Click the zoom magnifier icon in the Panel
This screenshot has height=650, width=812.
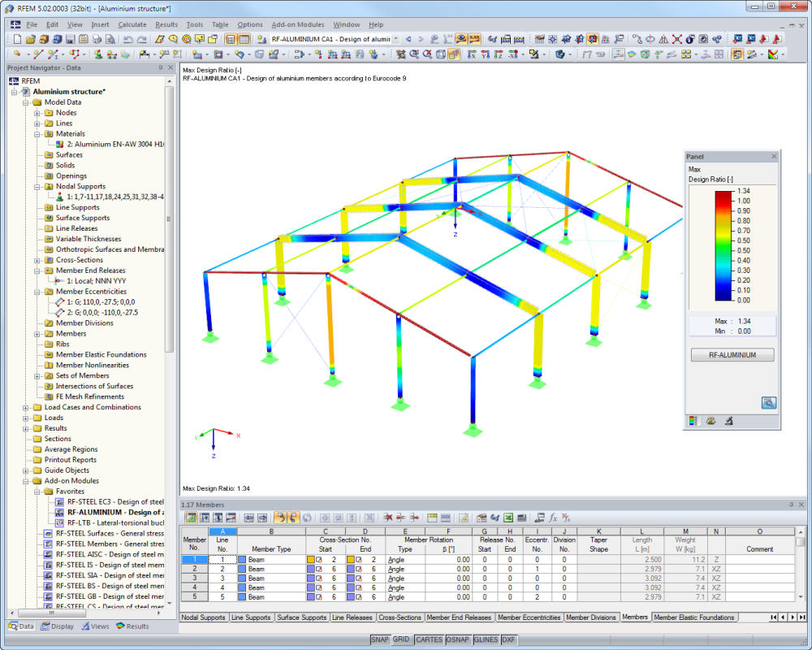coord(768,402)
